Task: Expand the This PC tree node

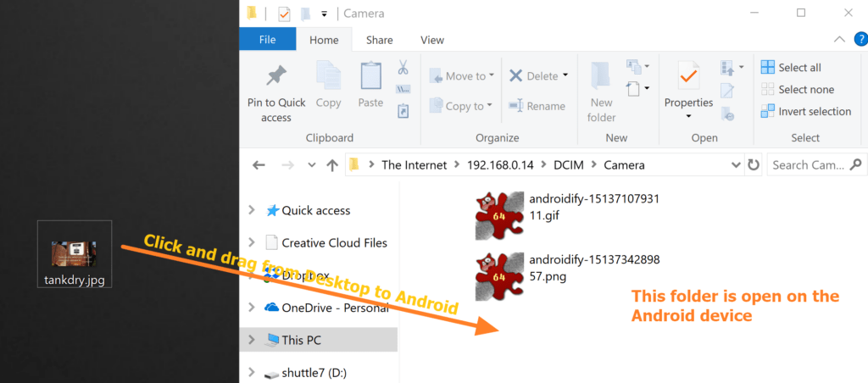Action: tap(252, 340)
